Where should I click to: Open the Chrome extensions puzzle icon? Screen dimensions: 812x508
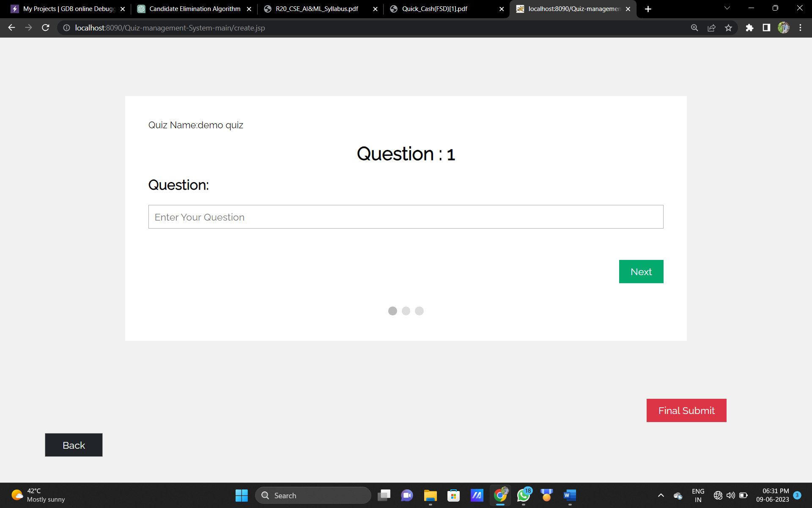coord(749,28)
